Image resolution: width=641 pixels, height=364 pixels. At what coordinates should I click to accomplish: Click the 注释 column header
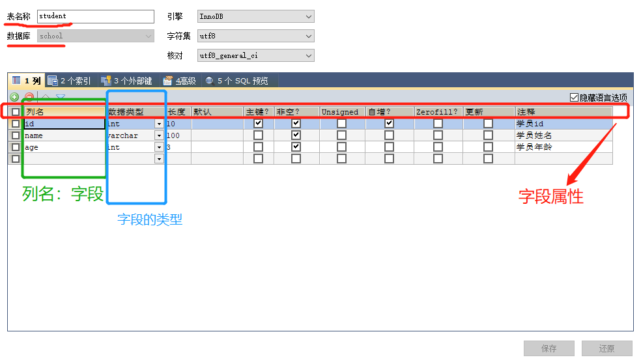tap(563, 112)
